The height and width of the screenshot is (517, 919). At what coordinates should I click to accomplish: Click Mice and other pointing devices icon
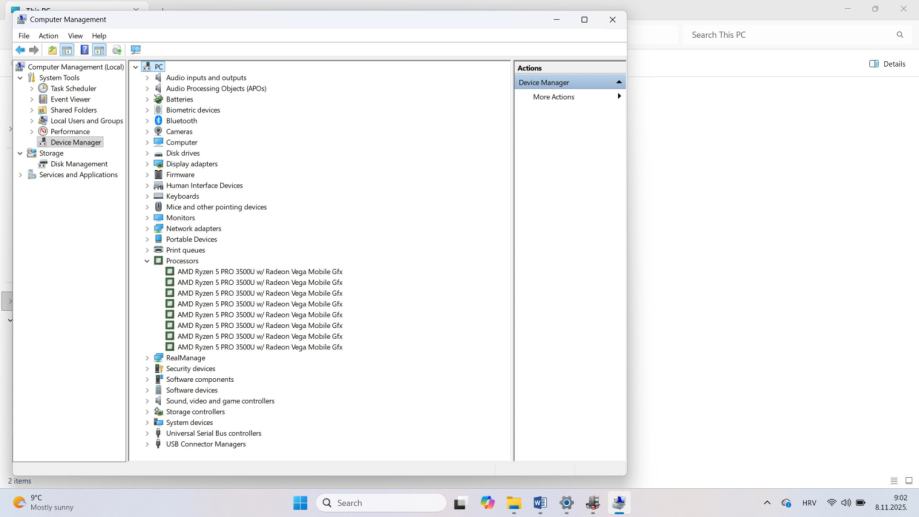(158, 207)
